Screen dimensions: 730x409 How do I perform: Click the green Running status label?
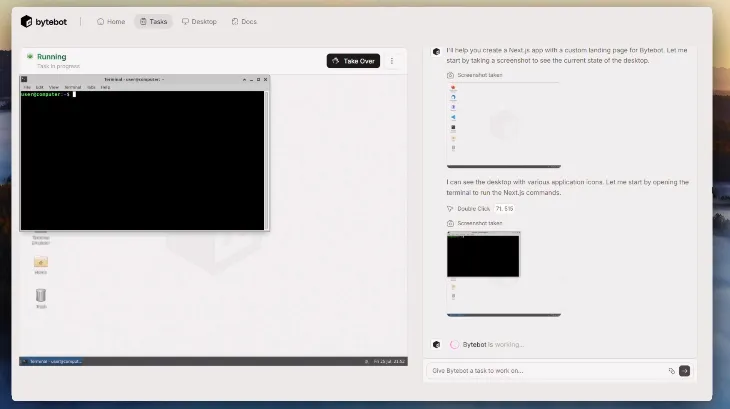point(52,56)
